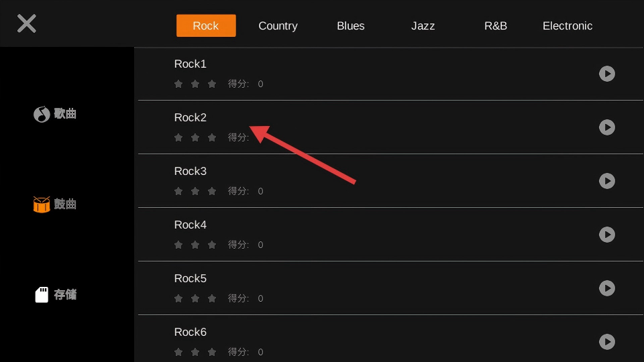Open the 歌曲 songs section
The image size is (644, 362).
(x=55, y=114)
